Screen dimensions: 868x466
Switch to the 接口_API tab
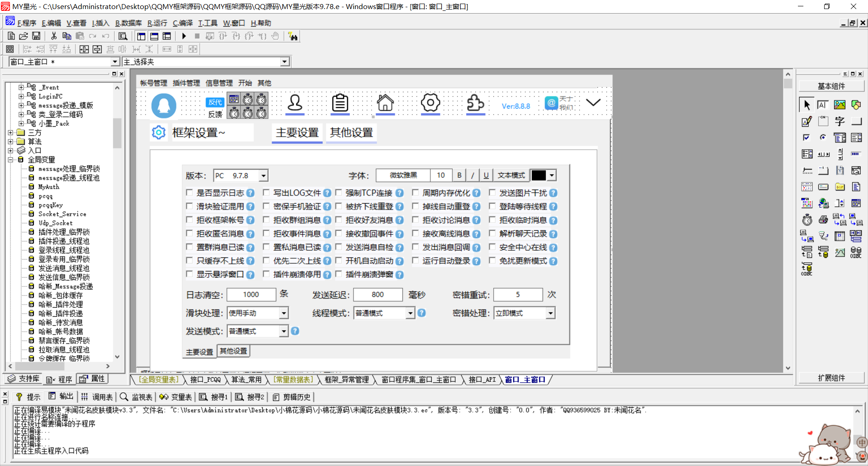[482, 380]
